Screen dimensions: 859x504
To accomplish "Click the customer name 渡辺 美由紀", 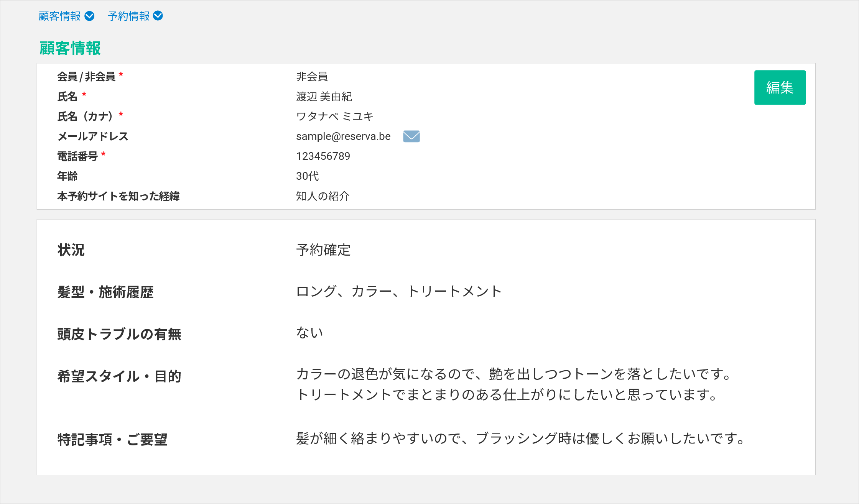I will 324,97.
